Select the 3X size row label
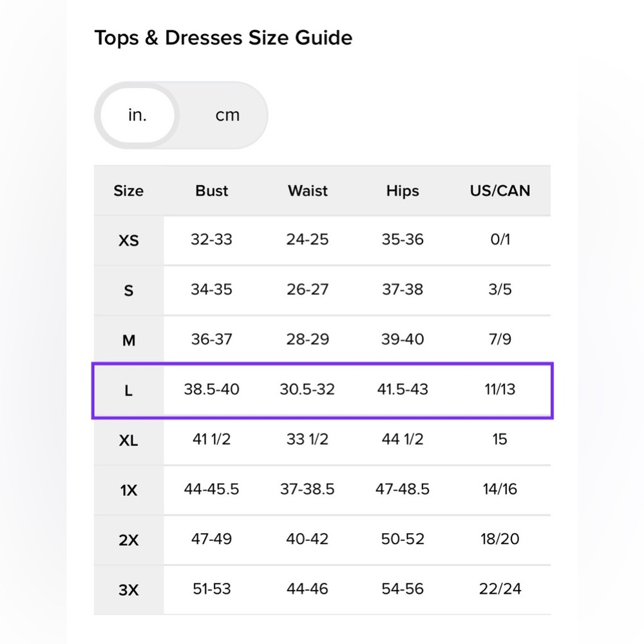This screenshot has width=644, height=644. [129, 590]
